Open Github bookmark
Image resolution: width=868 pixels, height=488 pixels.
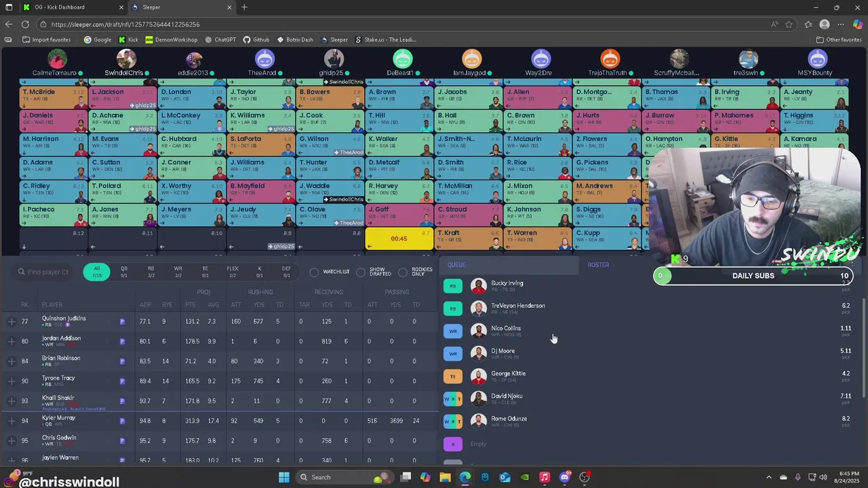[256, 39]
